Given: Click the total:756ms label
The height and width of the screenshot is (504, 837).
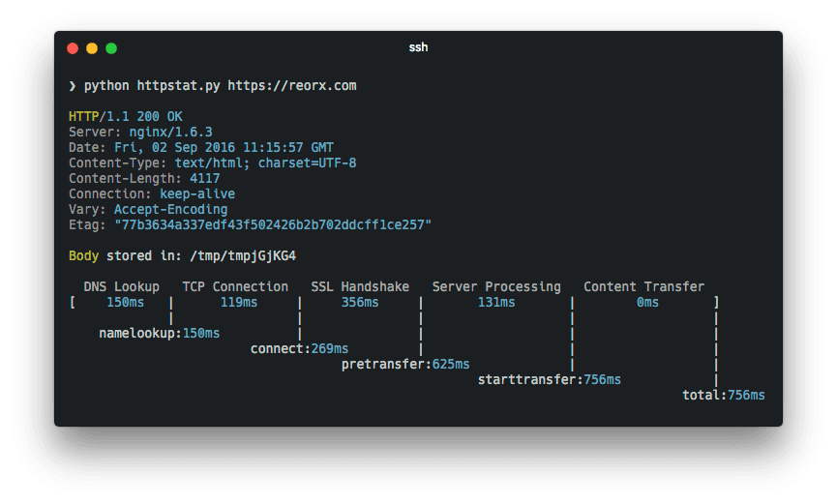Looking at the screenshot, I should pos(723,395).
